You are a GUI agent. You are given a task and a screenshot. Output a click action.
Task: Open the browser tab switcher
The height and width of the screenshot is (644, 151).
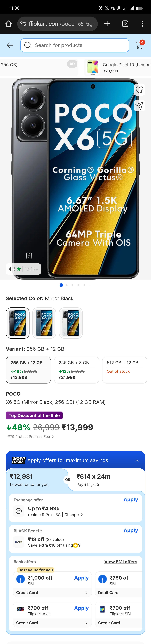[125, 24]
